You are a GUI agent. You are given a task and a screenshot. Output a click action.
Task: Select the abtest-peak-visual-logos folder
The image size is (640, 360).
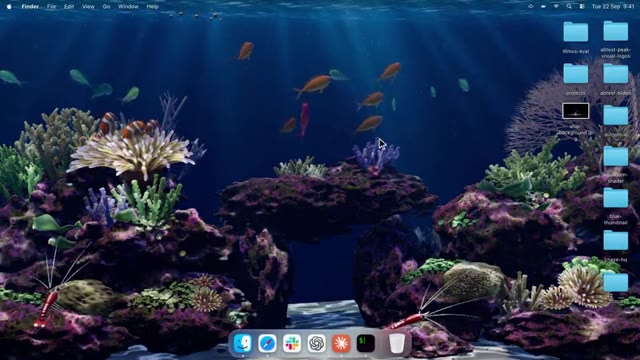pos(616,31)
